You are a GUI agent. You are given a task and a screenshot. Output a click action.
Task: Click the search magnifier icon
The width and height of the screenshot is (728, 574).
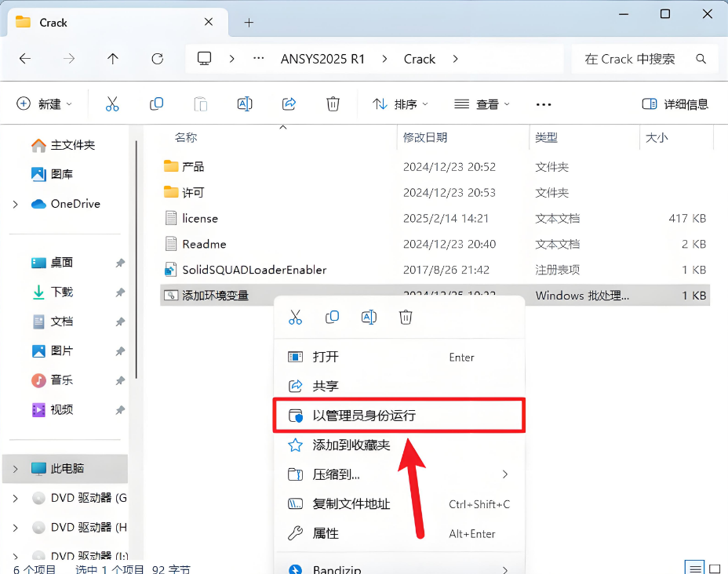tap(701, 59)
